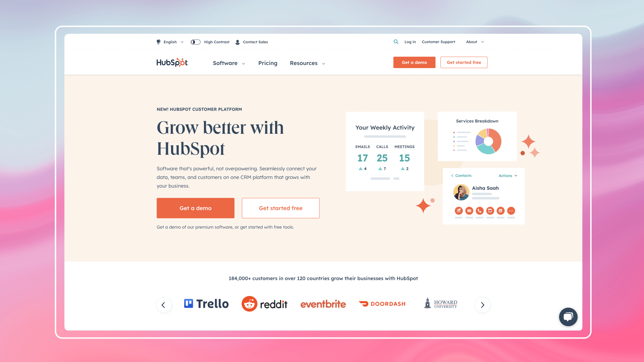This screenshot has width=644, height=362.
Task: Click Get started free outlined button
Action: click(464, 62)
